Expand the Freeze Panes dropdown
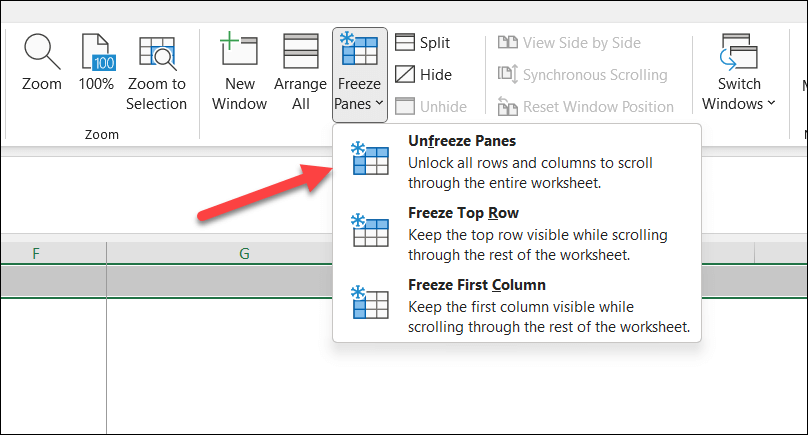Viewport: 808px width, 435px height. [359, 75]
